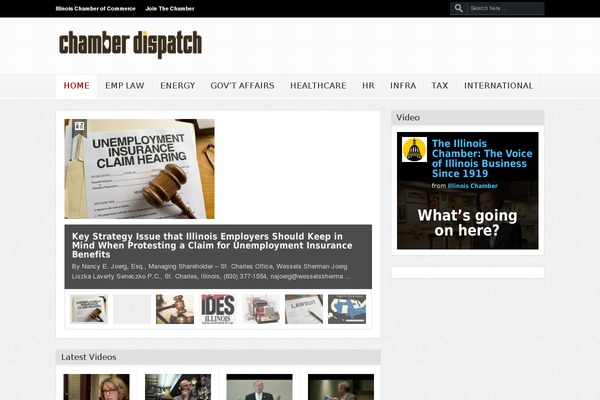Open 'The Illinois Chamber: The Voice' video title
600x400 pixels.
point(482,158)
